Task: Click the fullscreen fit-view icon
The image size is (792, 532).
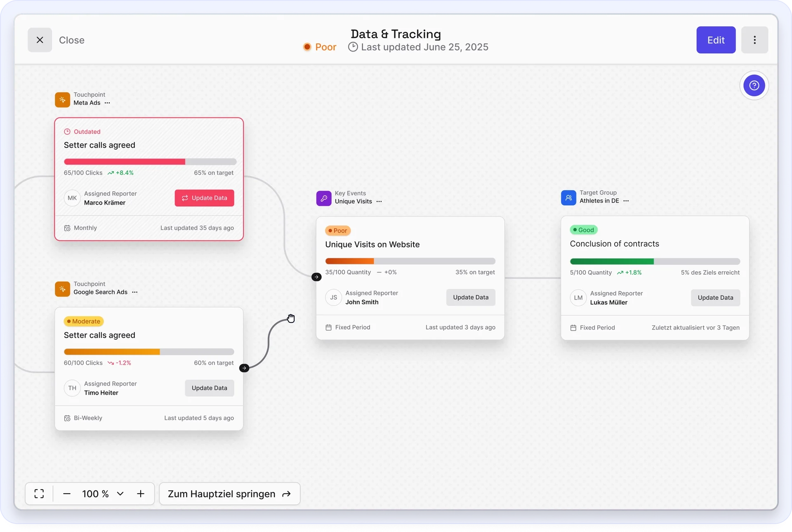Action: pyautogui.click(x=39, y=494)
